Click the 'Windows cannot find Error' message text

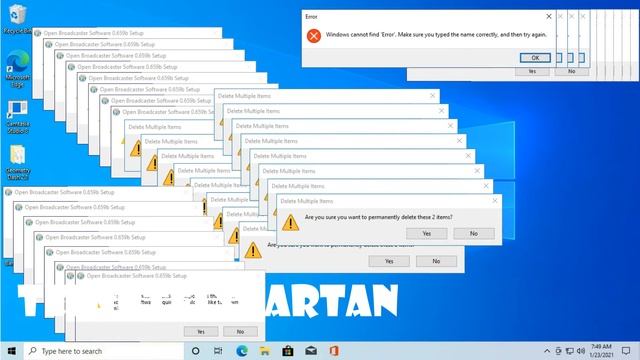[436, 35]
